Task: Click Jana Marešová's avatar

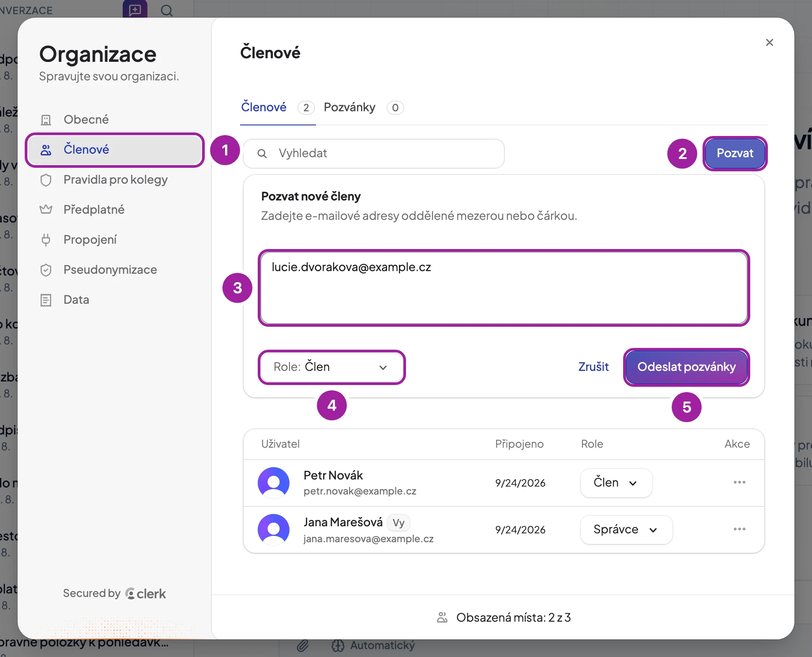Action: click(x=274, y=529)
